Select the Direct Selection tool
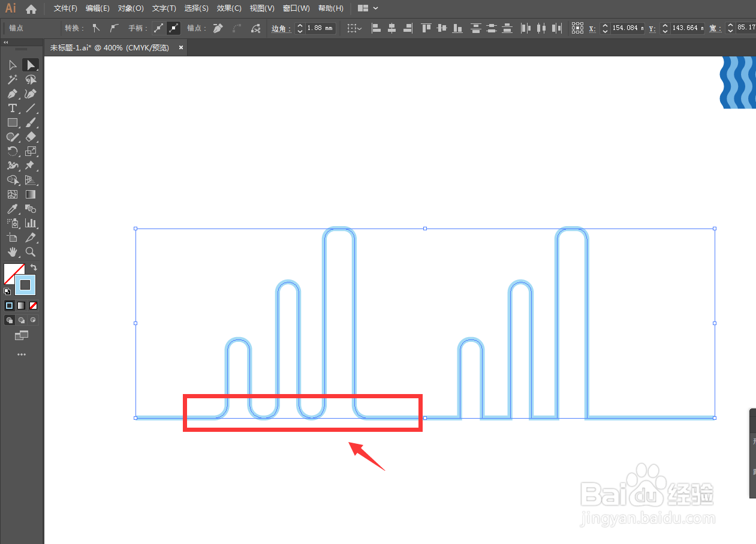The height and width of the screenshot is (544, 756). [31, 65]
